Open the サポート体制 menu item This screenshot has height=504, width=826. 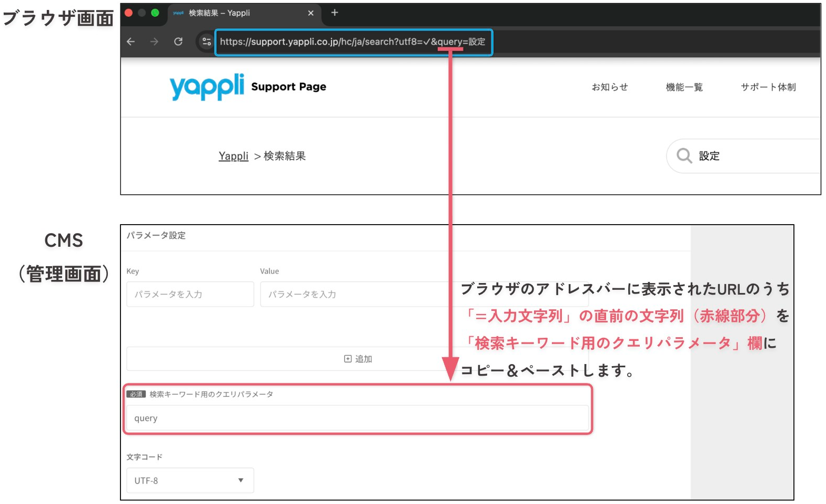[x=768, y=87]
